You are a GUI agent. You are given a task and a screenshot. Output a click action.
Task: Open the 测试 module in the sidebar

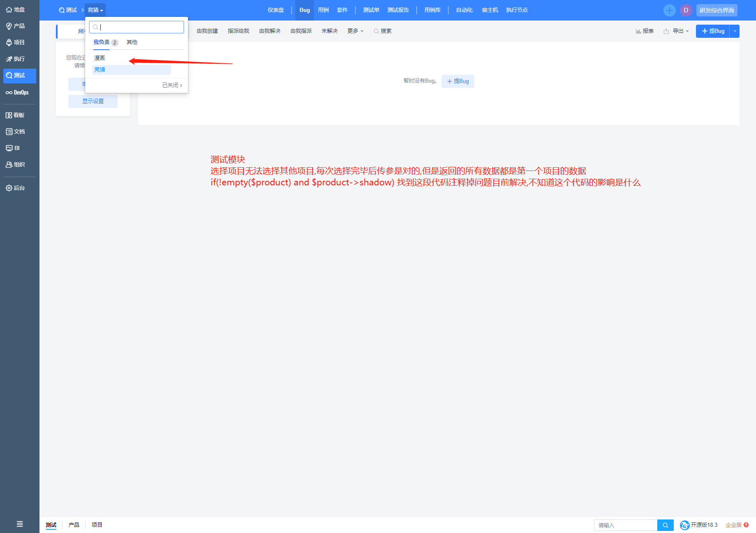point(19,76)
